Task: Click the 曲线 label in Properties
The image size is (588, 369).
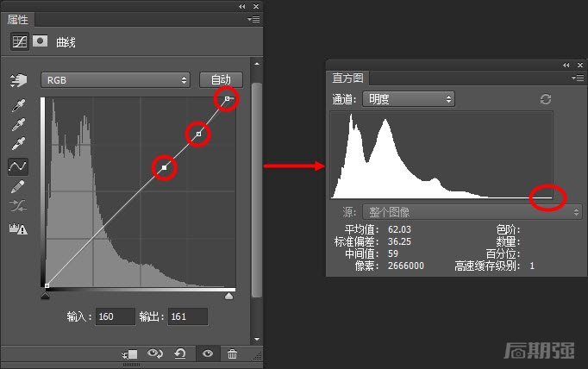Action: 66,42
